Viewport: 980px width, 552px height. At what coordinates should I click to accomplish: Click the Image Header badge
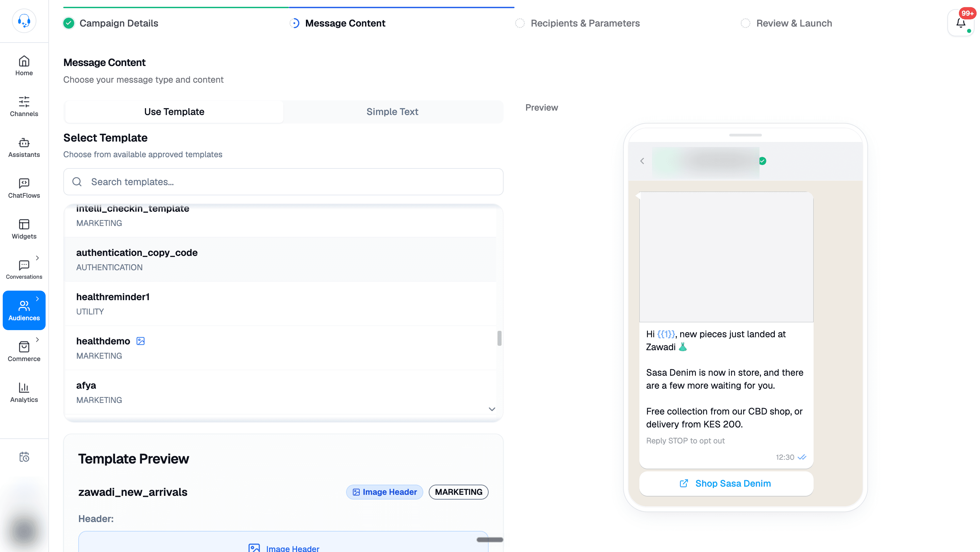385,492
